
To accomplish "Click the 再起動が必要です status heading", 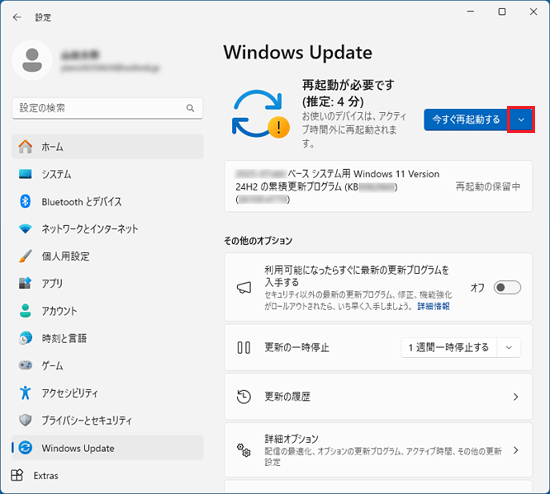I will point(348,93).
